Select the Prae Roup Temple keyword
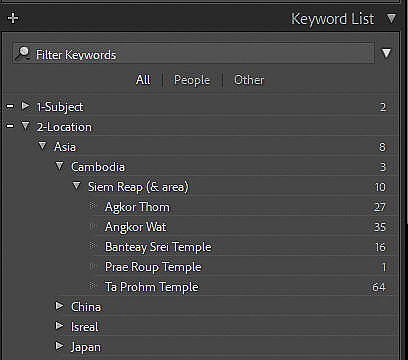Screen dimensions: 408x360 pyautogui.click(x=153, y=267)
